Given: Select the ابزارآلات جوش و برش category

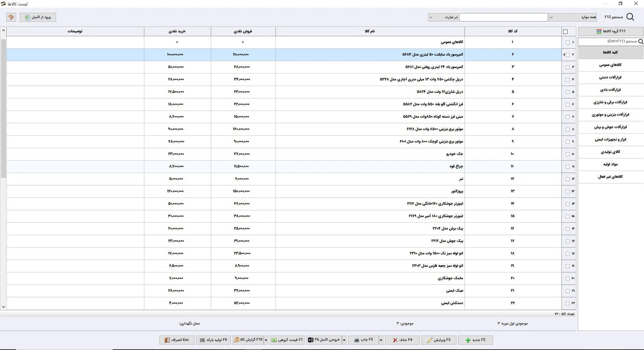Looking at the screenshot, I should pyautogui.click(x=611, y=127).
